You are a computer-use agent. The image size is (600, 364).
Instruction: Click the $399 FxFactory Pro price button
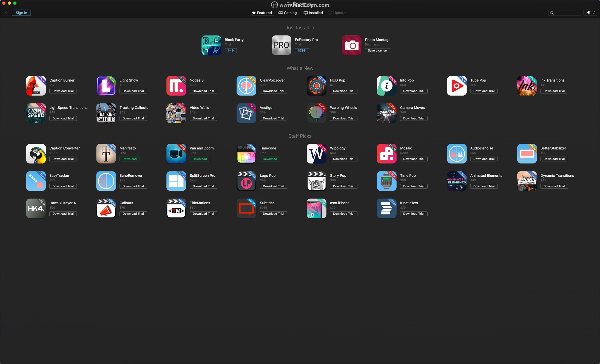tap(302, 51)
